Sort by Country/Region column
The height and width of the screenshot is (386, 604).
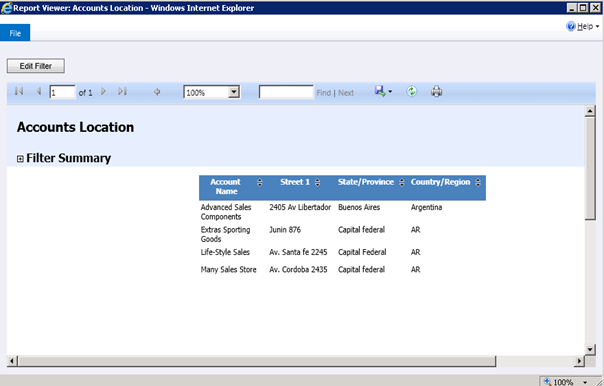pos(478,182)
